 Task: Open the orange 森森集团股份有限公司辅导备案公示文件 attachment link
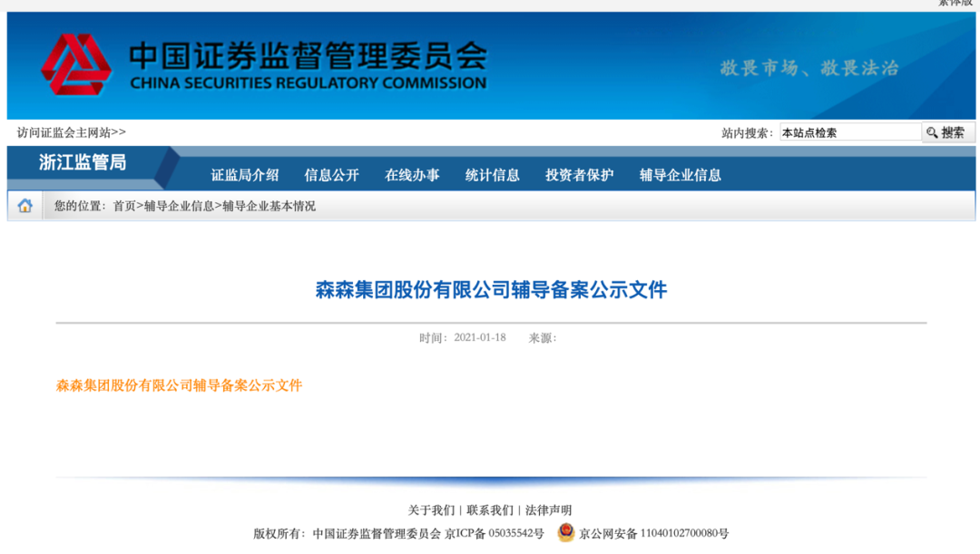click(179, 385)
